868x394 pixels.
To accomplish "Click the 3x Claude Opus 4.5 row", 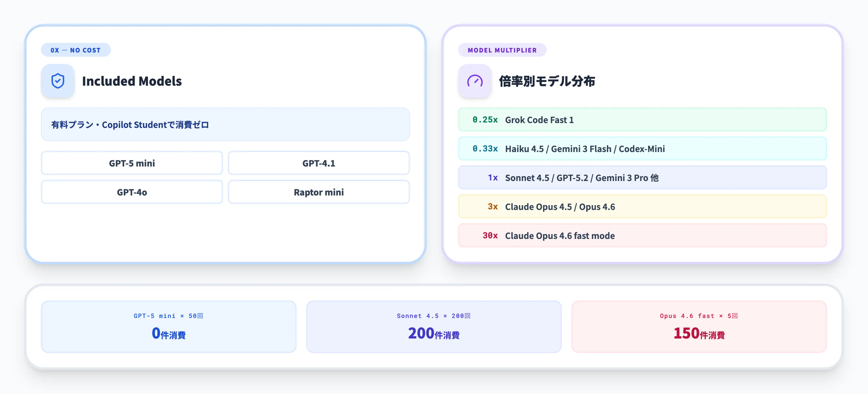I will click(x=642, y=207).
